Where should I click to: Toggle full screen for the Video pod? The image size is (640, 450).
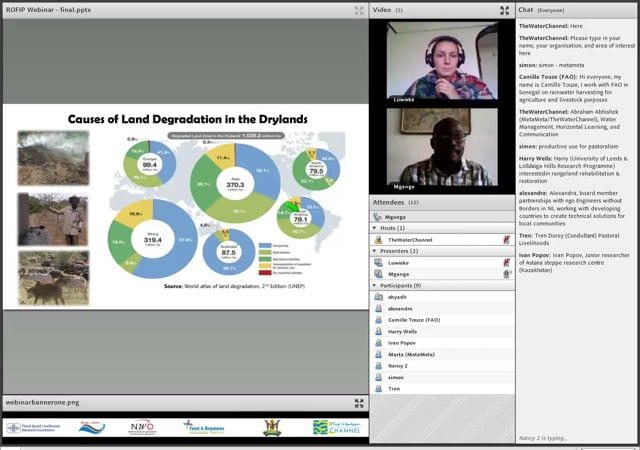coord(504,10)
